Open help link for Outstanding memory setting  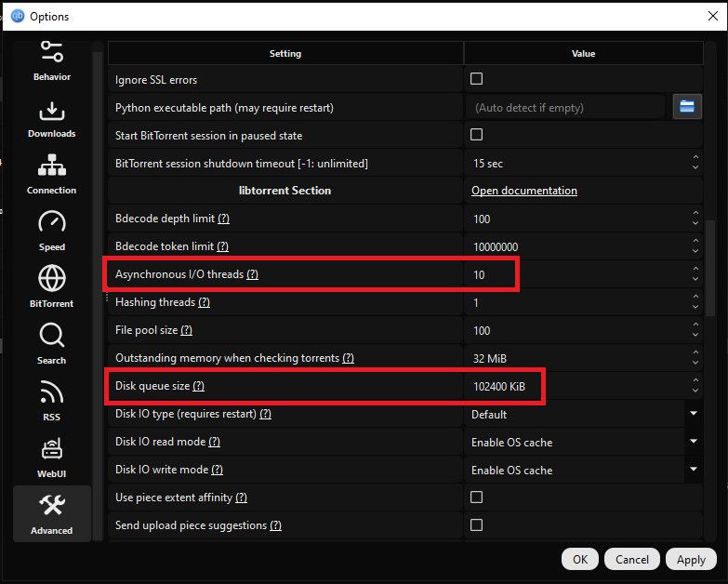348,358
